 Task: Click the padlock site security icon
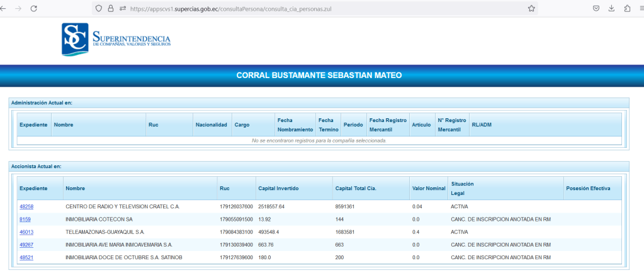click(x=111, y=9)
